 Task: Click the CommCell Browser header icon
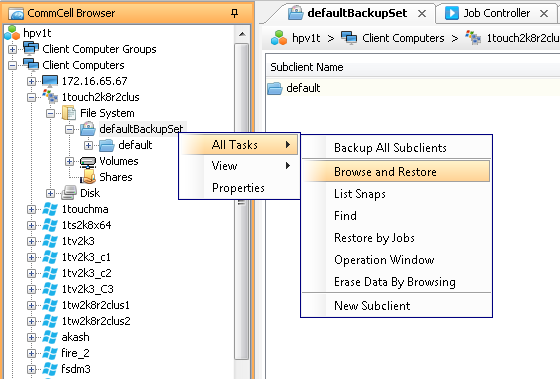[x=16, y=14]
